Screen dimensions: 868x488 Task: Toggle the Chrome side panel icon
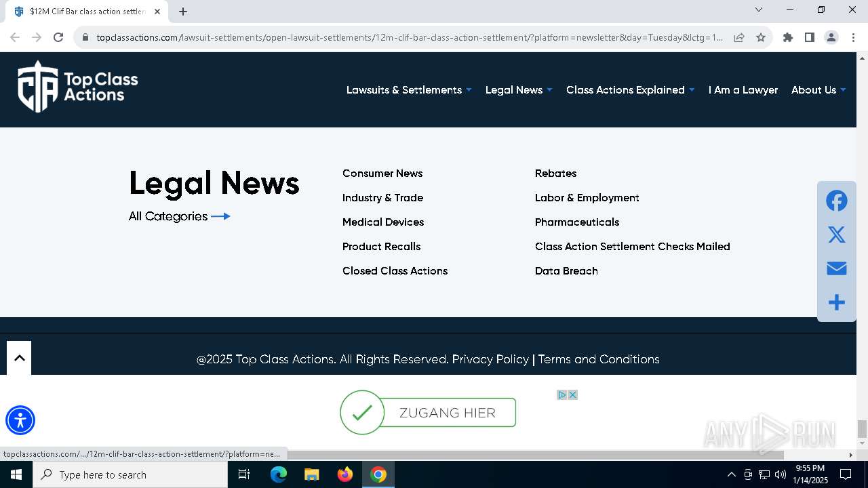click(x=810, y=37)
